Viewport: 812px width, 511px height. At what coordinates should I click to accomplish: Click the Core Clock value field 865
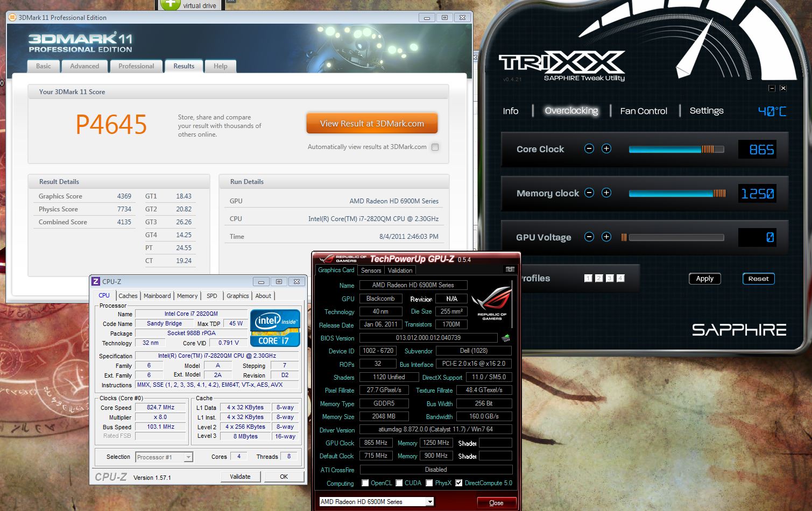pyautogui.click(x=757, y=150)
